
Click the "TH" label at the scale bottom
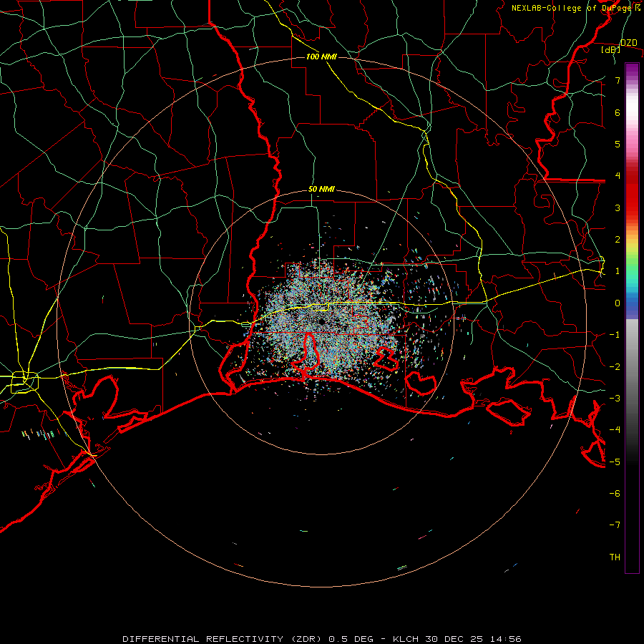(x=615, y=557)
